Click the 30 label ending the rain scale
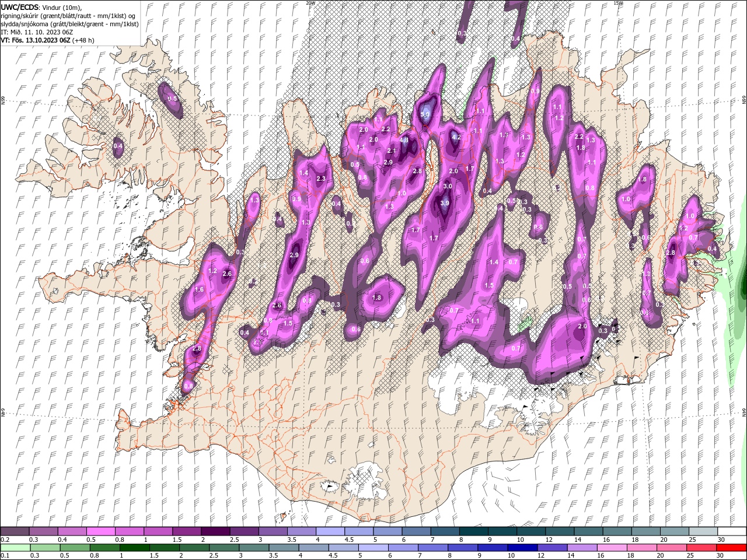Image resolution: width=747 pixels, height=560 pixels. point(721,556)
